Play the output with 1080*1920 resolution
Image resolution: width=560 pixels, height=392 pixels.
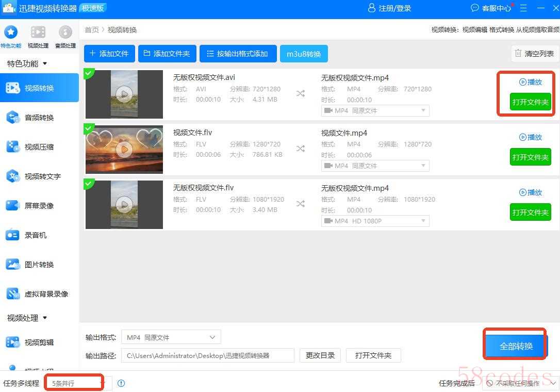click(531, 192)
